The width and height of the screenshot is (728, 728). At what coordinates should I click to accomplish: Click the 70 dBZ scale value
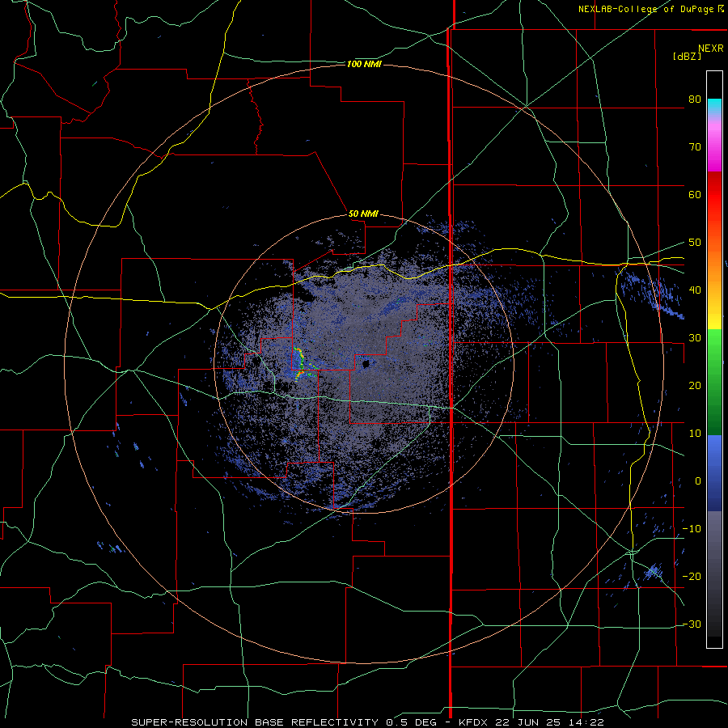[695, 147]
